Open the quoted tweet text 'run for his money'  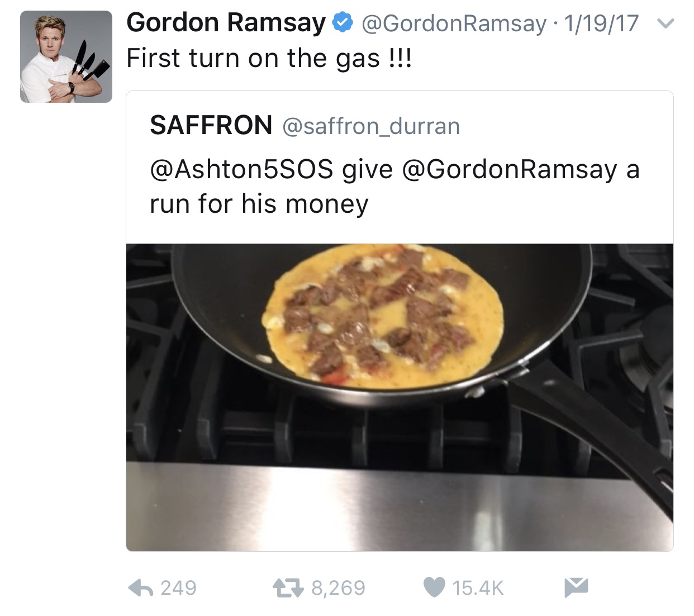pyautogui.click(x=259, y=204)
